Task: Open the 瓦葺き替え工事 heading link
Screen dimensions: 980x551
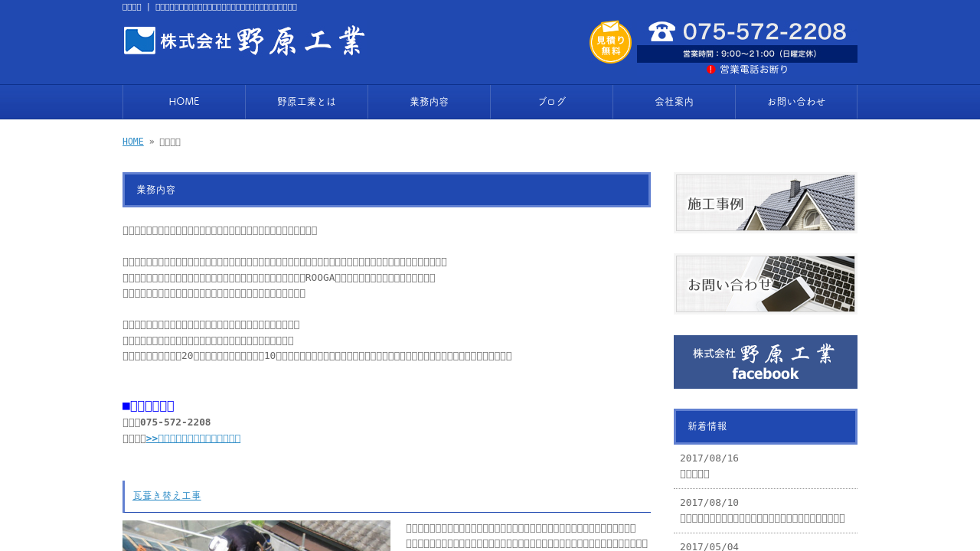Action: pyautogui.click(x=167, y=496)
